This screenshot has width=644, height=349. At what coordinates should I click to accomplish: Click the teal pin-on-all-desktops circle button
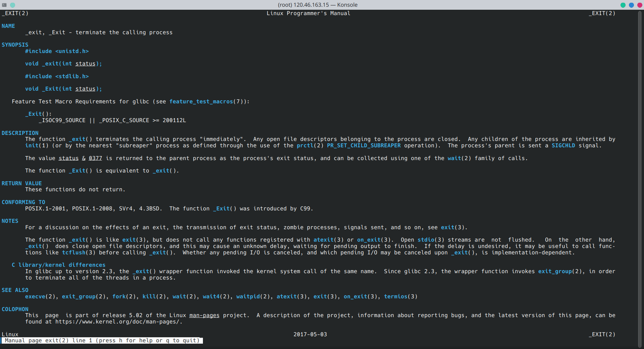(12, 5)
